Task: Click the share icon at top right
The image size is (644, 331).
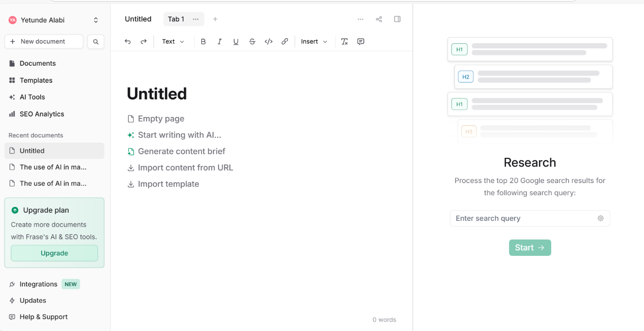Action: tap(379, 19)
